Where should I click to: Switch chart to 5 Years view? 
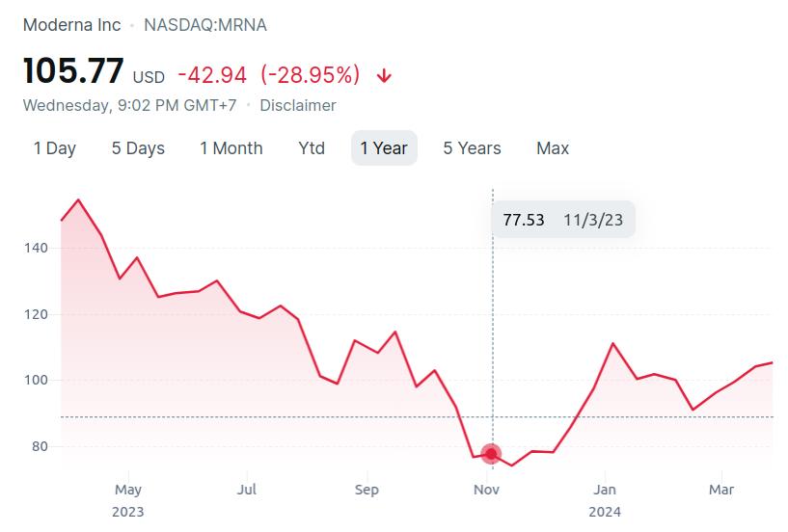coord(472,148)
